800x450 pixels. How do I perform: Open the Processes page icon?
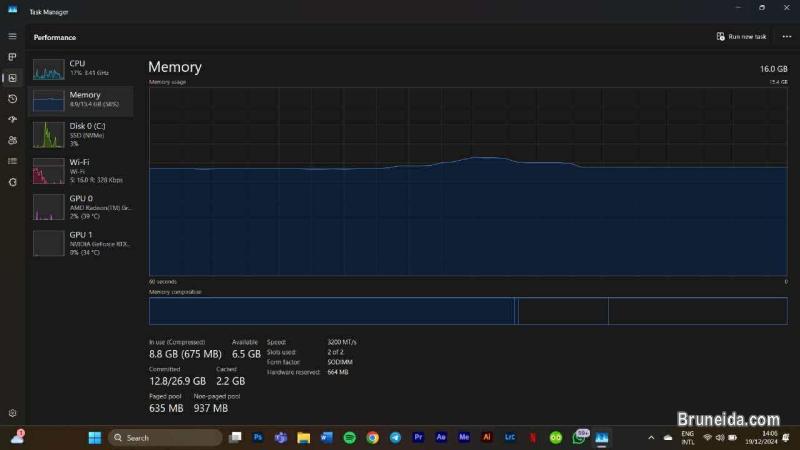point(12,57)
